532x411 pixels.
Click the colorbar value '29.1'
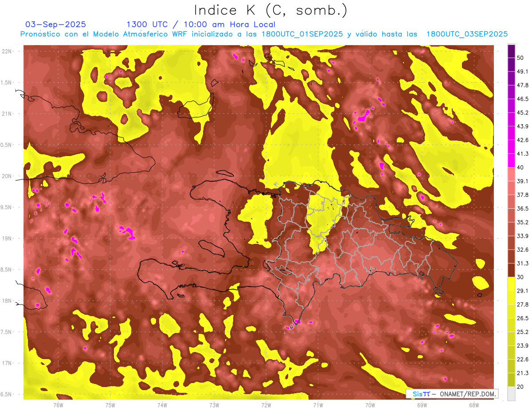(x=522, y=290)
